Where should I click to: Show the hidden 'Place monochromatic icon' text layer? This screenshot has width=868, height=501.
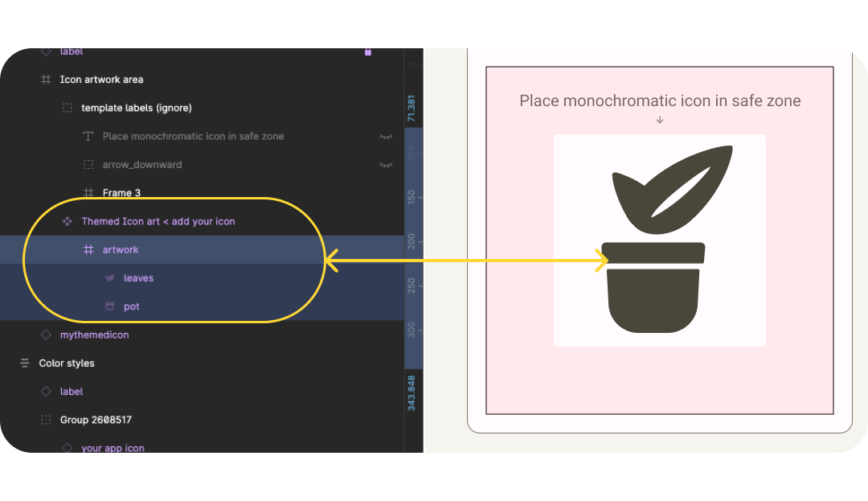tap(386, 137)
